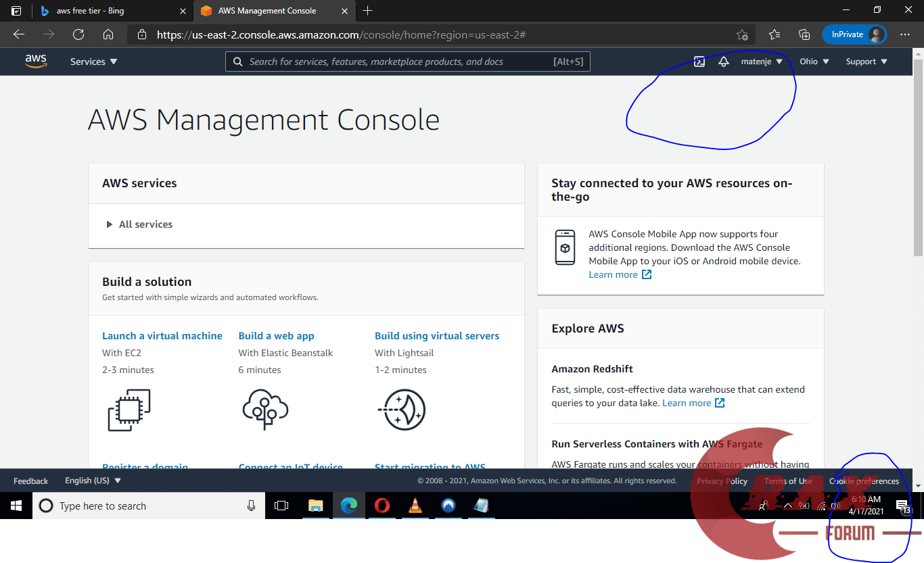Screen dimensions: 924x563
Task: Click the notifications bell icon
Action: 723,62
